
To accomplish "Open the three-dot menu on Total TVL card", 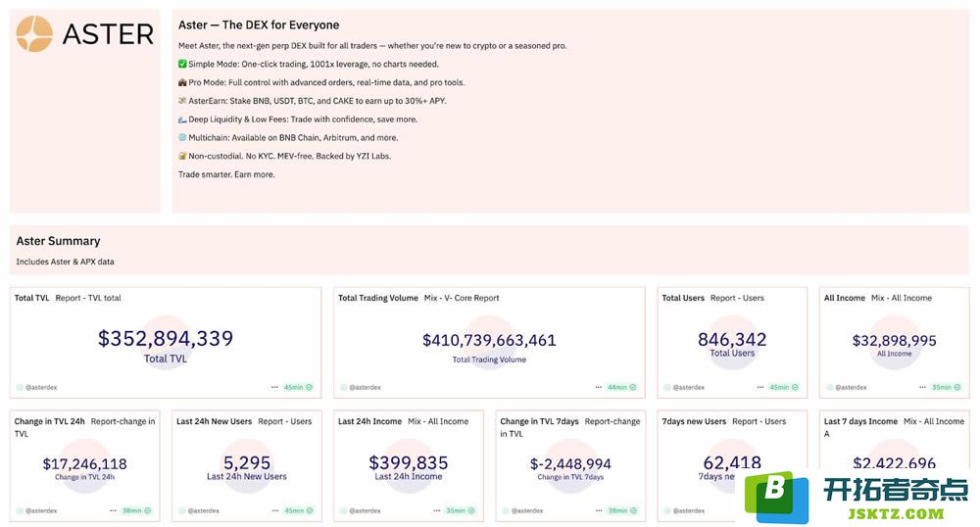I will coord(274,387).
